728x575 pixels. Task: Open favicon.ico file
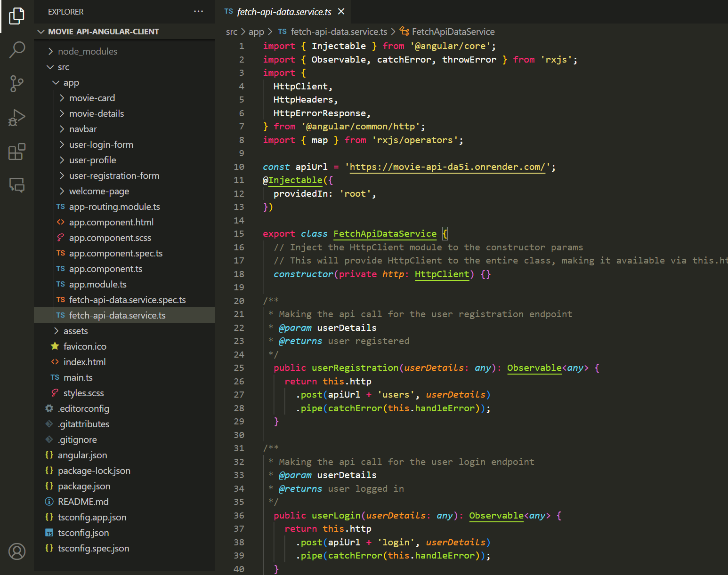click(124, 346)
